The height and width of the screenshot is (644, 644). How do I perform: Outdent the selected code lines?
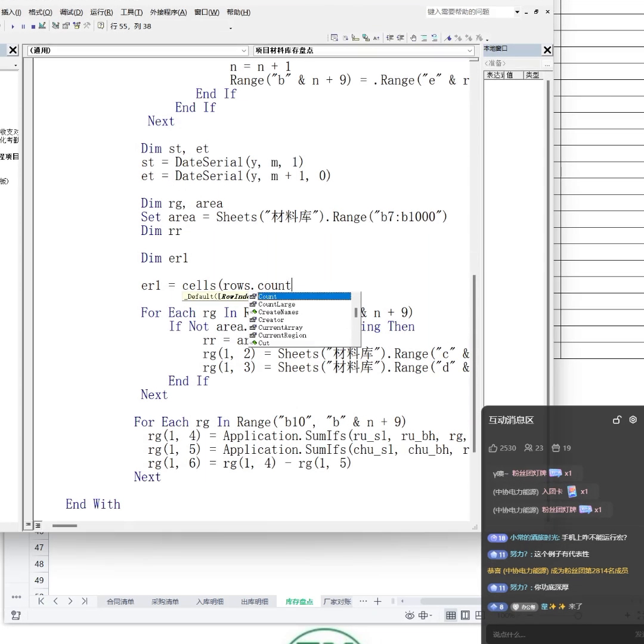click(400, 38)
